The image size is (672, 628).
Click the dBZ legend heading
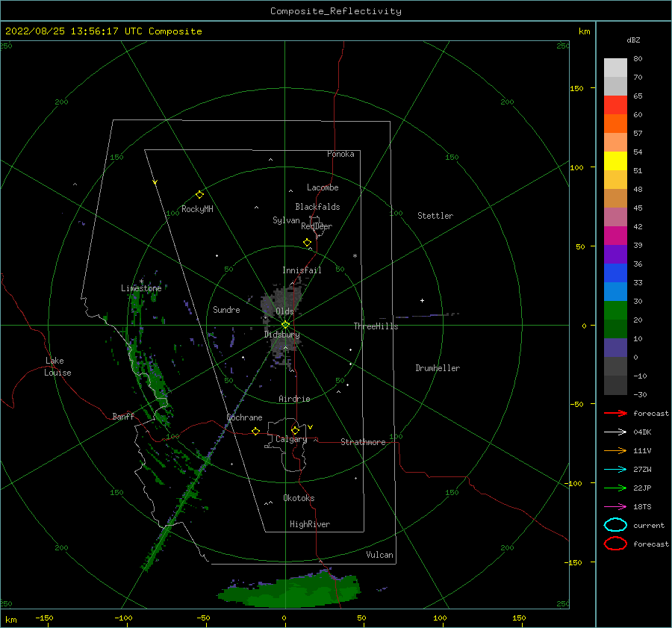[x=633, y=40]
